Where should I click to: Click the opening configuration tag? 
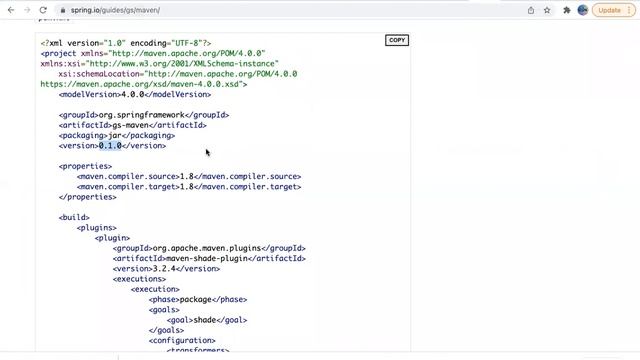[x=182, y=340]
